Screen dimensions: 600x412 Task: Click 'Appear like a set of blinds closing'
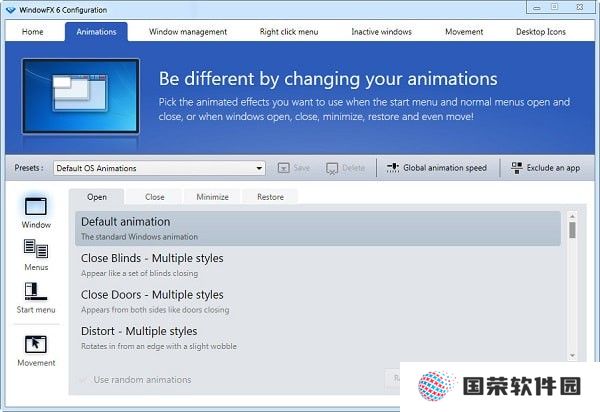139,273
